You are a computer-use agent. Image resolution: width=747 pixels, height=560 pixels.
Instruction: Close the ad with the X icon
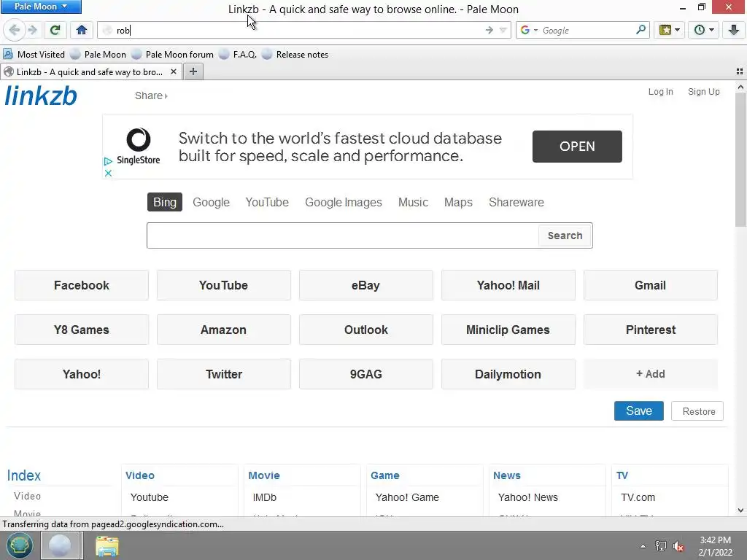(x=108, y=174)
